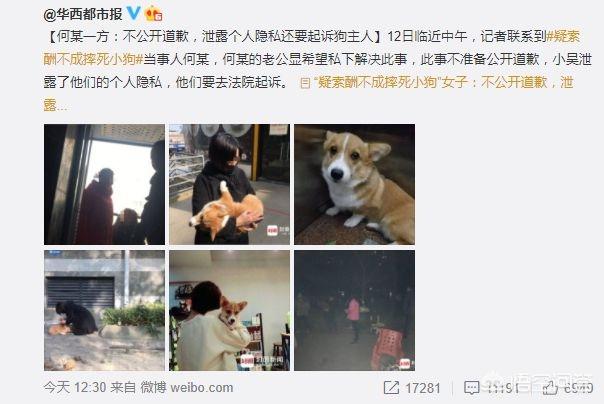604x404 pixels.
Task: Click the repost icon beside 17281
Action: (391, 387)
